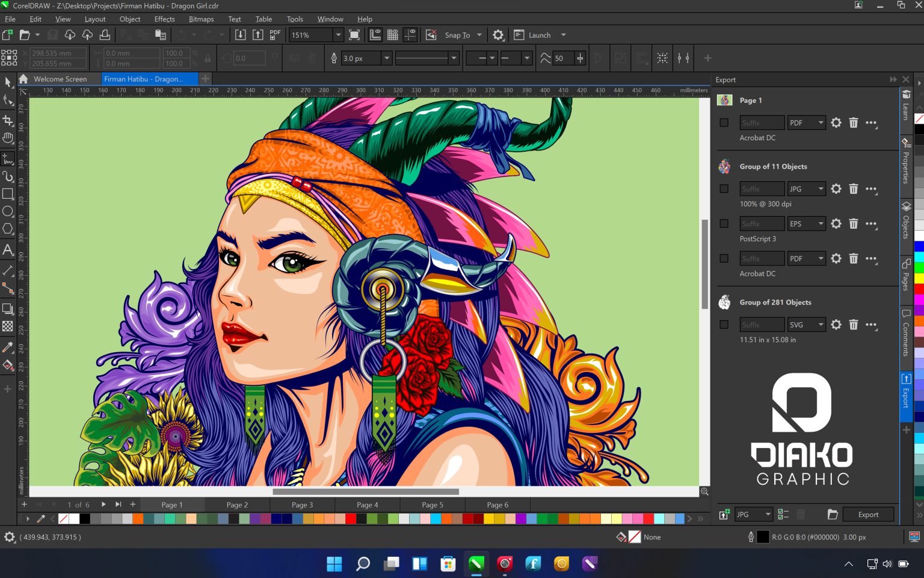Delete the EPS export entry
This screenshot has width=924, height=578.
(x=853, y=224)
